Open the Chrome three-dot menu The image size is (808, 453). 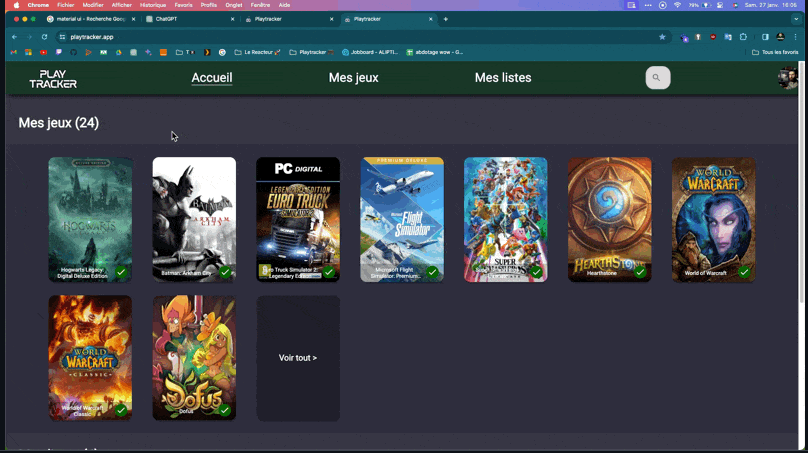[796, 37]
